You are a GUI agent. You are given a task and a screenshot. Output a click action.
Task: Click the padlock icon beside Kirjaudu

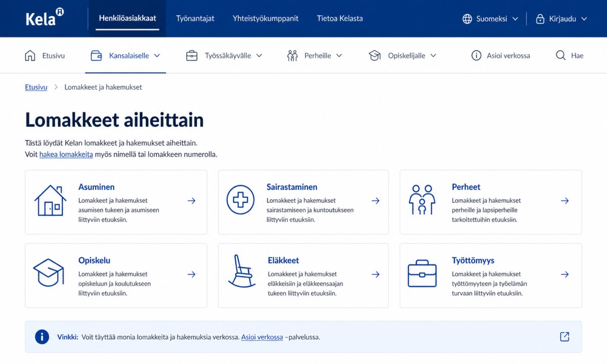click(x=540, y=19)
